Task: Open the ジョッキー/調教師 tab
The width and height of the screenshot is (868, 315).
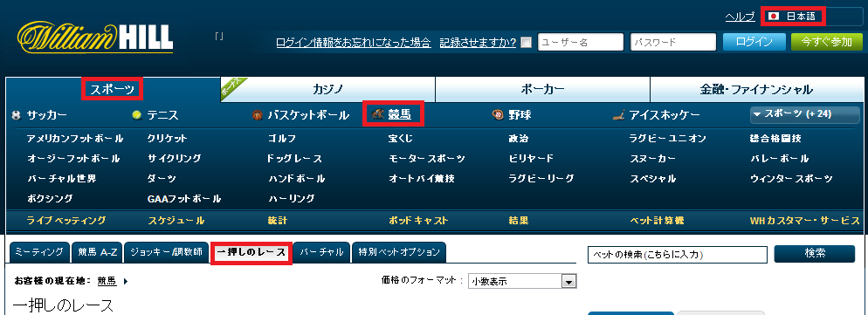Action: 167,252
